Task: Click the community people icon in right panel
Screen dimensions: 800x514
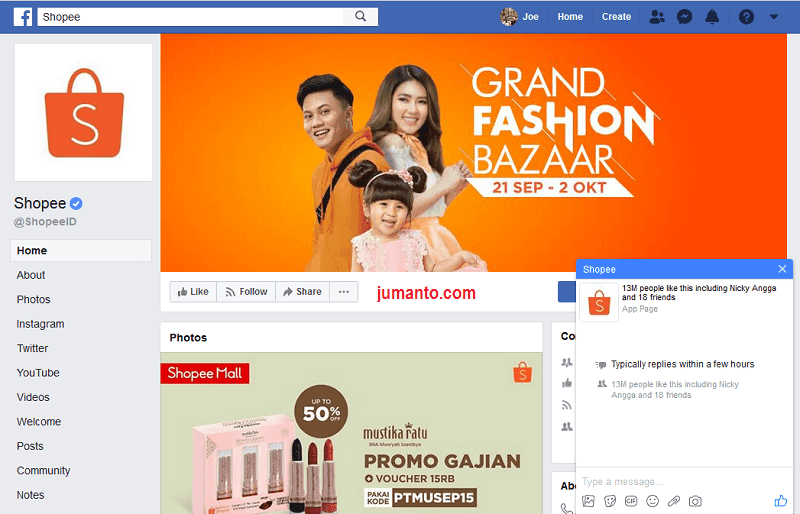Action: coord(566,362)
